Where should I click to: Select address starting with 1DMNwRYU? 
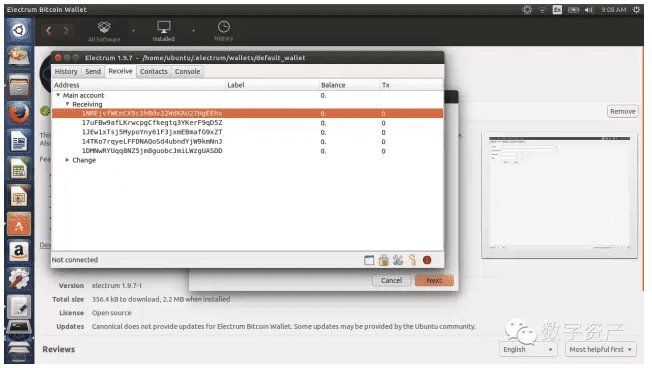point(247,151)
